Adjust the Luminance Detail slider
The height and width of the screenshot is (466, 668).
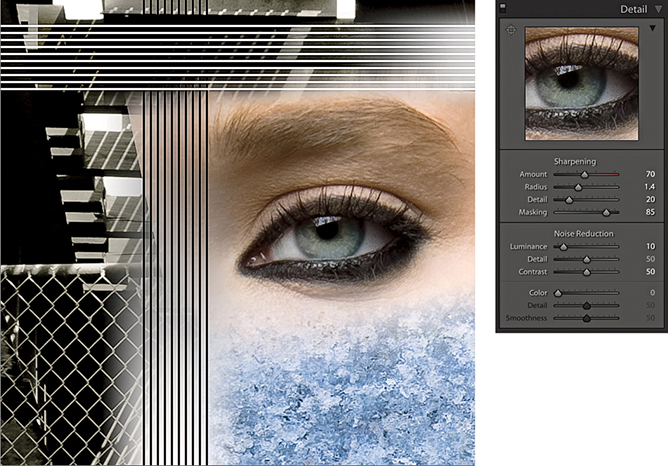coord(587,259)
